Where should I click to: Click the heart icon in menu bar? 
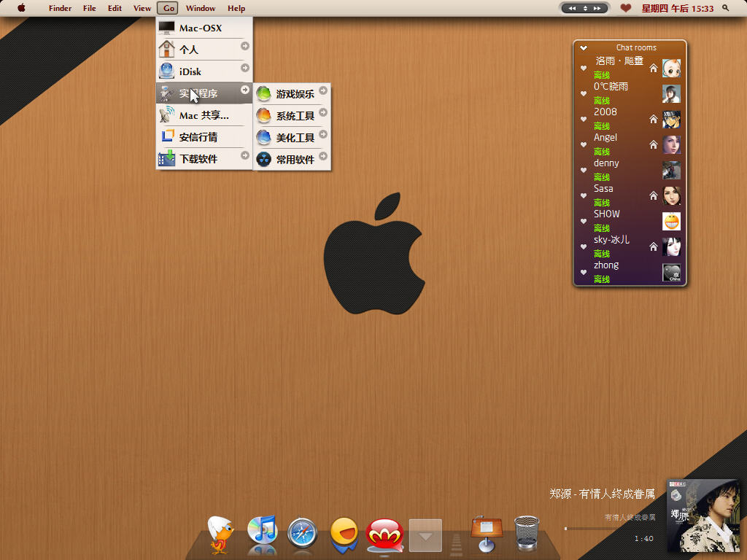click(x=625, y=8)
